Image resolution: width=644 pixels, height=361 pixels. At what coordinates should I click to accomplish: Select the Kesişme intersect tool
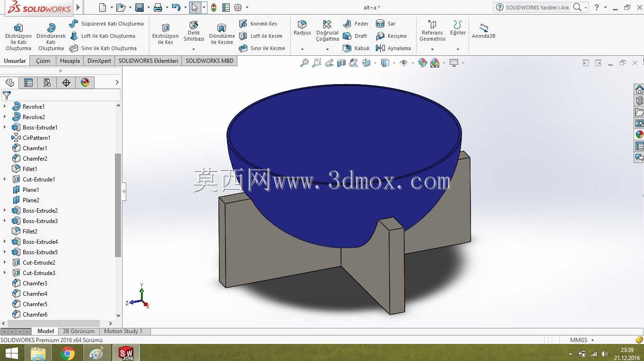(x=391, y=36)
